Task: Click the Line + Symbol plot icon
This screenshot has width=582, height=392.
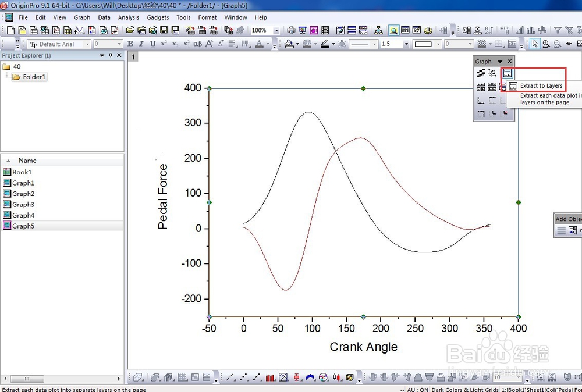Action: 257,377
